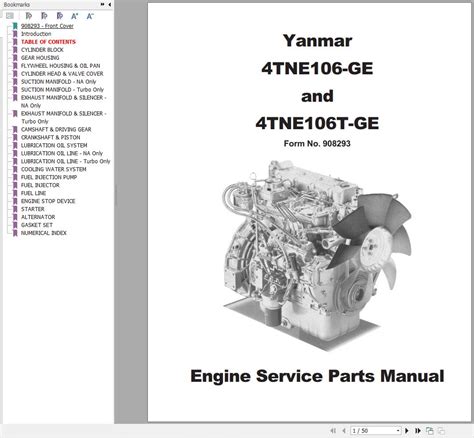This screenshot has width=474, height=438.
Task: Jump to last page
Action: [x=418, y=431]
